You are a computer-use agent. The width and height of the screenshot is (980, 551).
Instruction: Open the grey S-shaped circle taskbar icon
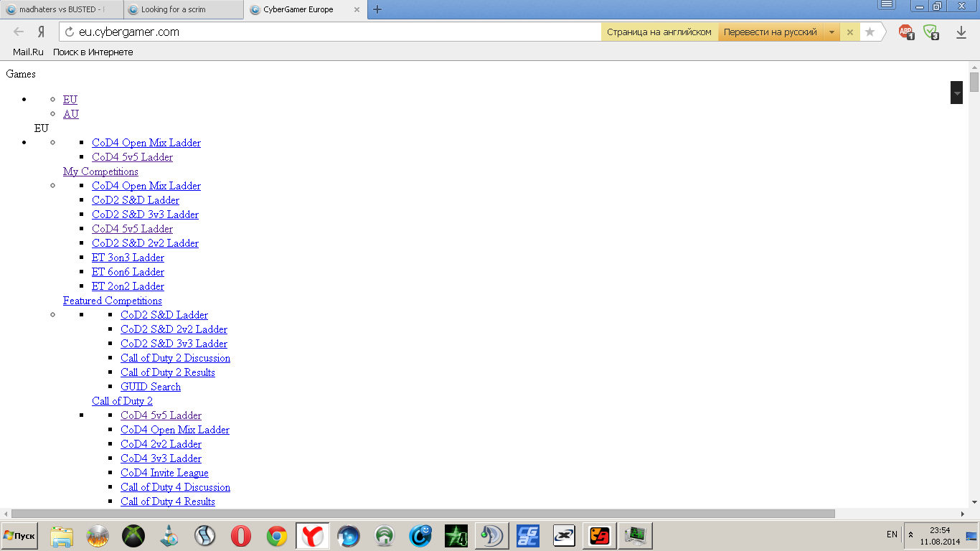tap(205, 535)
